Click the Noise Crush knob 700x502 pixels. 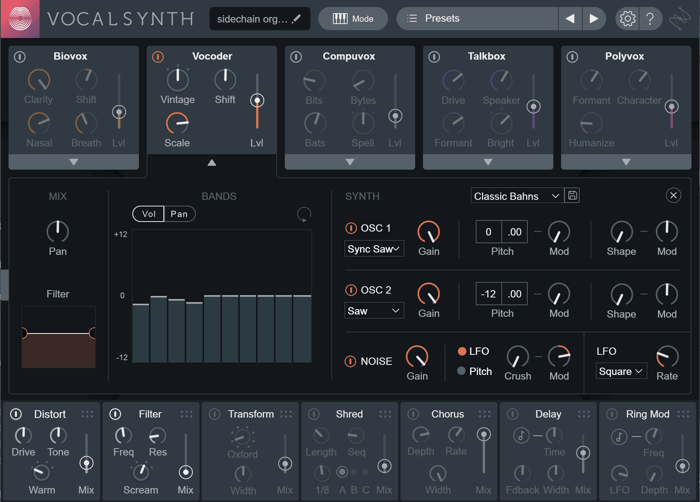pyautogui.click(x=517, y=357)
